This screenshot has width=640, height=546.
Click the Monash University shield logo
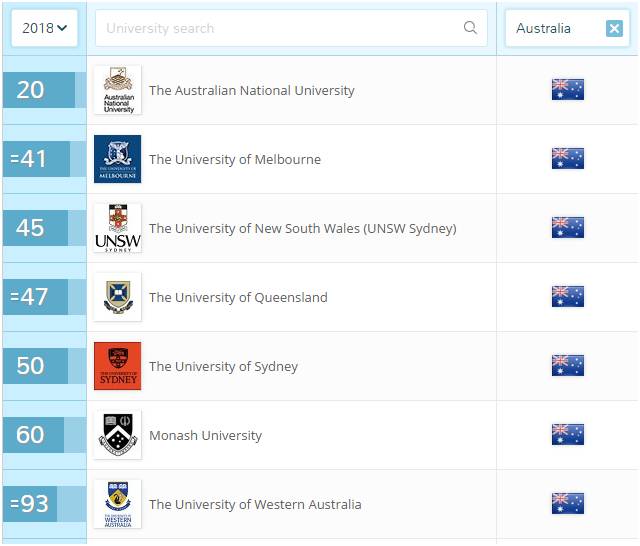[x=118, y=435]
